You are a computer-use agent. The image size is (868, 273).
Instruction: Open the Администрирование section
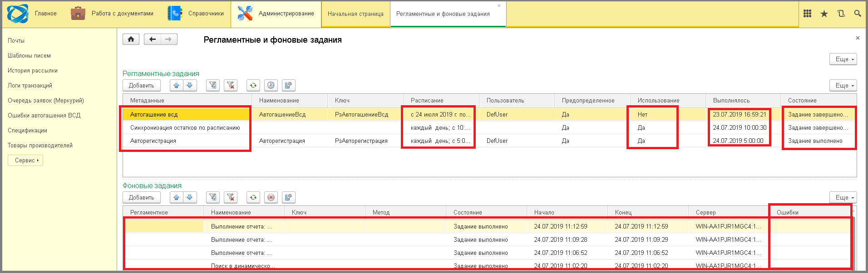[x=276, y=14]
